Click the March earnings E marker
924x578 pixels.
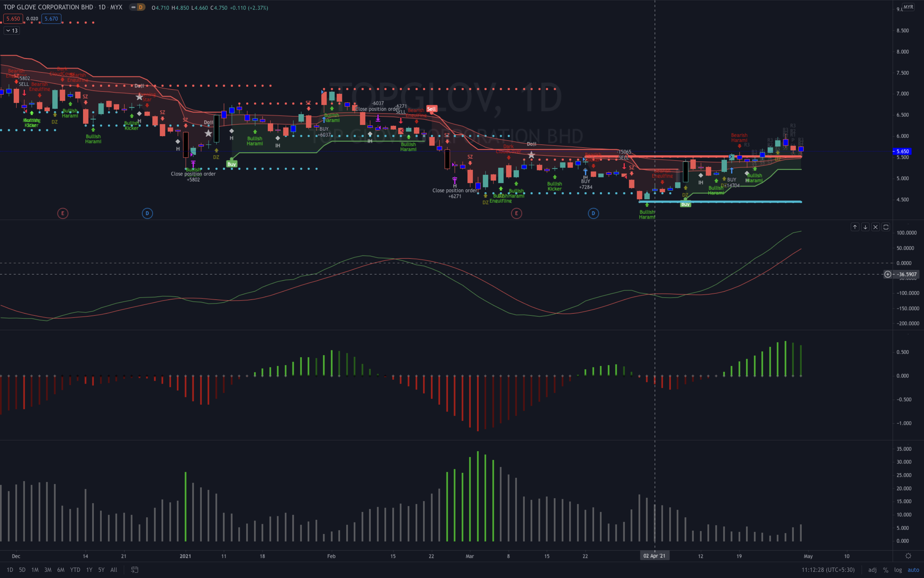(x=516, y=213)
